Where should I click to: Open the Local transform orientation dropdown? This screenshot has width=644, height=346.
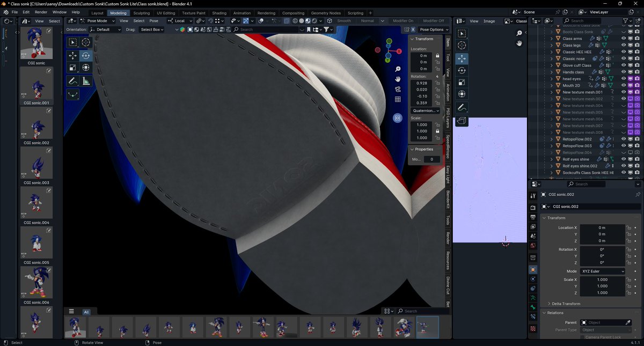coord(179,21)
